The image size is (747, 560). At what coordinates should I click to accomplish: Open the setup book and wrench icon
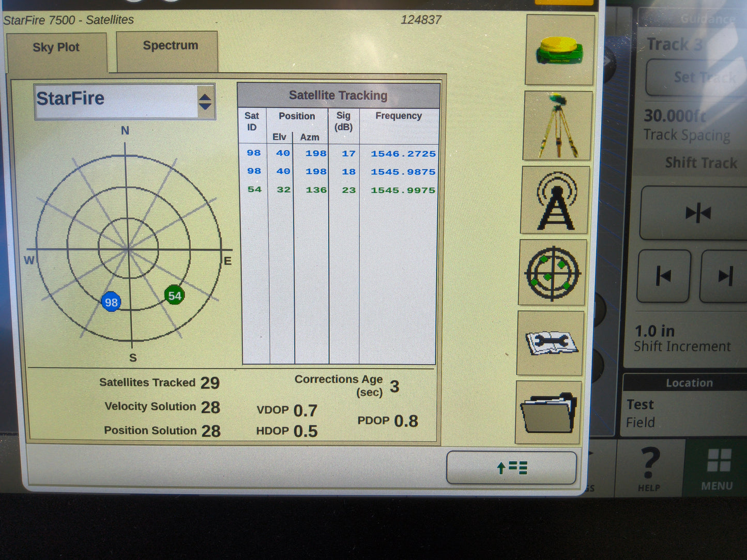point(551,342)
